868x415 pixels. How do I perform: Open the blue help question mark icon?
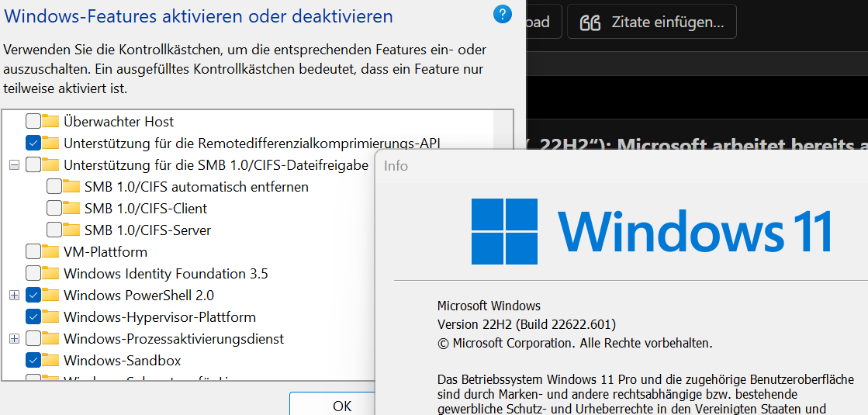[502, 15]
